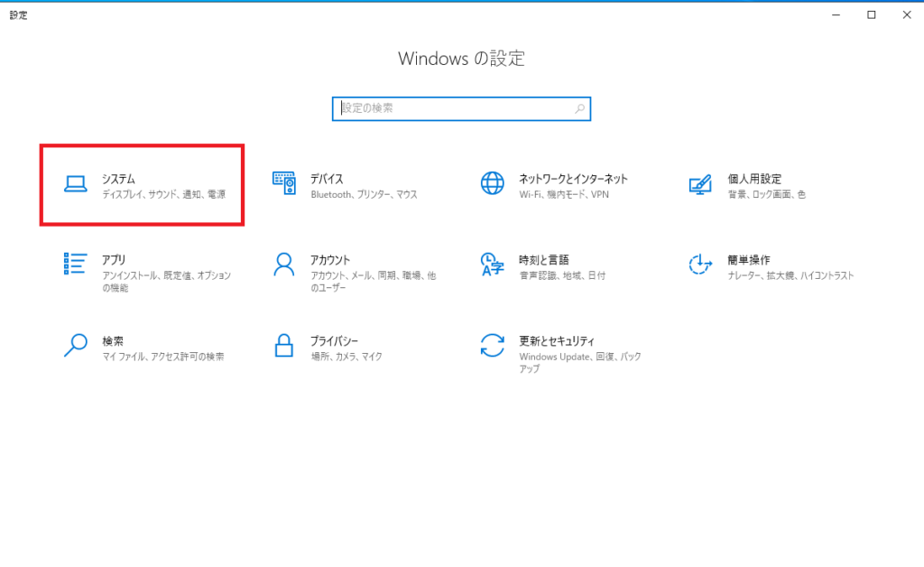This screenshot has width=924, height=567.
Task: Select the globe icon for ネットワークとインターネット
Action: click(492, 184)
